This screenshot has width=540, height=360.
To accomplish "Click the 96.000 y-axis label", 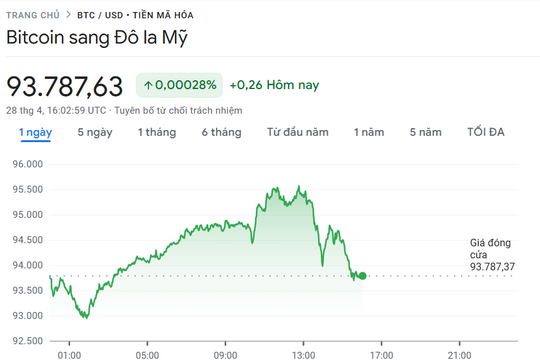I will [x=28, y=164].
